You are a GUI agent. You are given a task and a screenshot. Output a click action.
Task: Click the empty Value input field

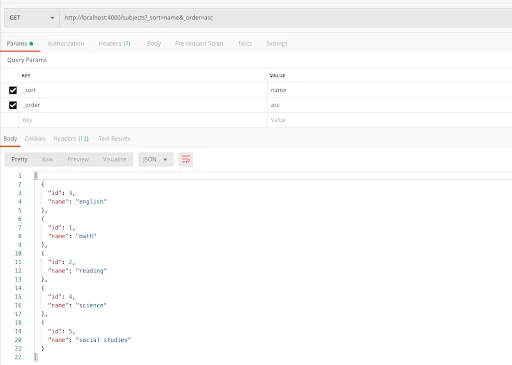pyautogui.click(x=390, y=120)
